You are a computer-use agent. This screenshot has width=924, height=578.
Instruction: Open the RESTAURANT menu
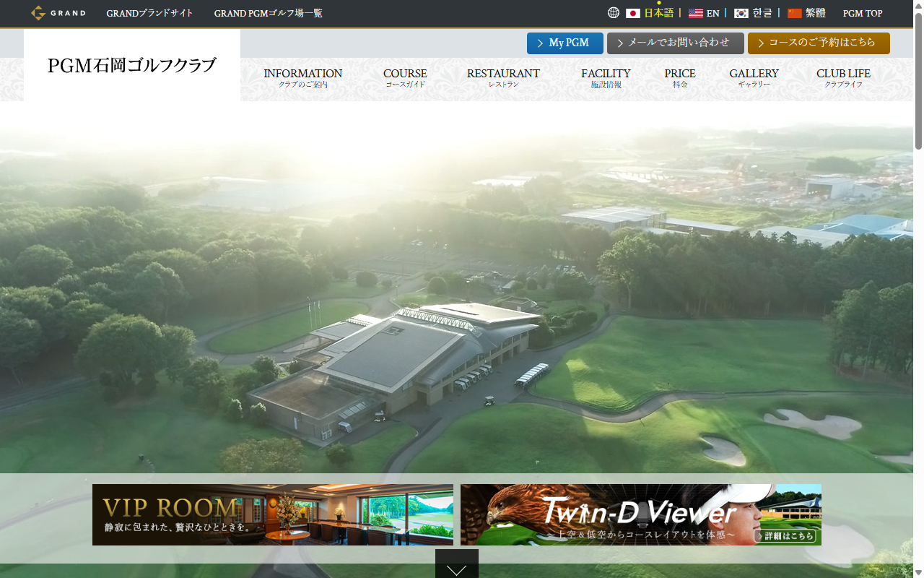point(503,78)
